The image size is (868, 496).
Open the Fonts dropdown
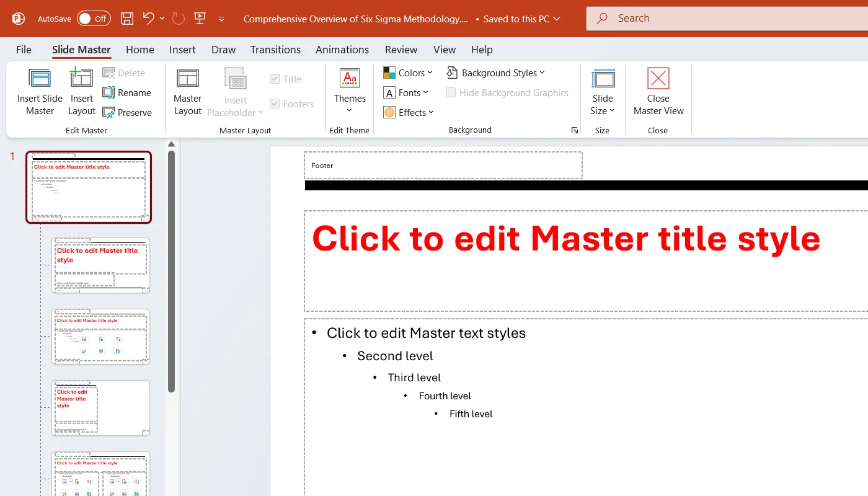coord(407,92)
